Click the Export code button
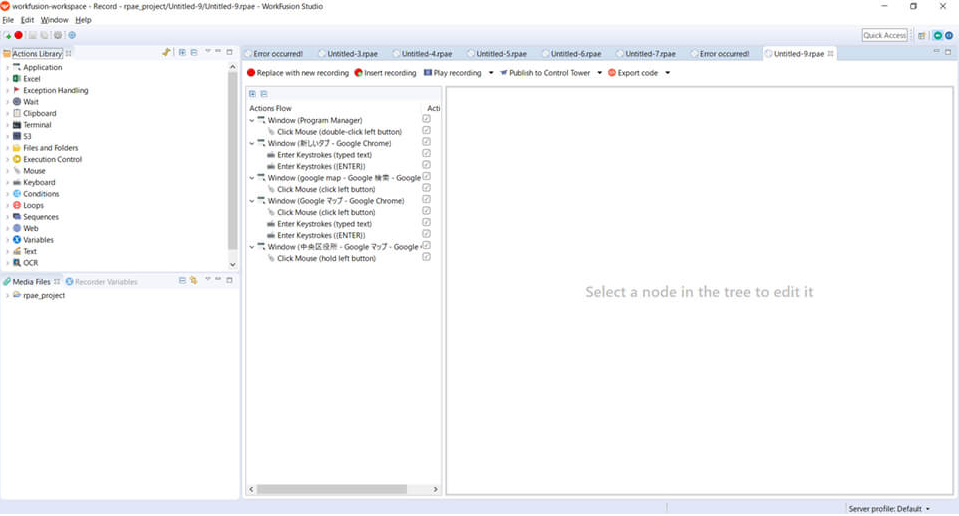The width and height of the screenshot is (959, 516). click(633, 73)
